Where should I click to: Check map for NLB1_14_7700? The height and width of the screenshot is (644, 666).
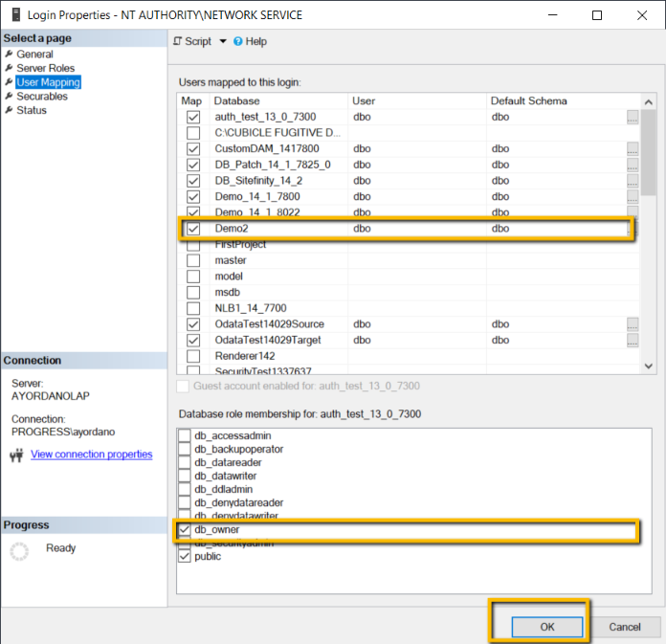(193, 308)
